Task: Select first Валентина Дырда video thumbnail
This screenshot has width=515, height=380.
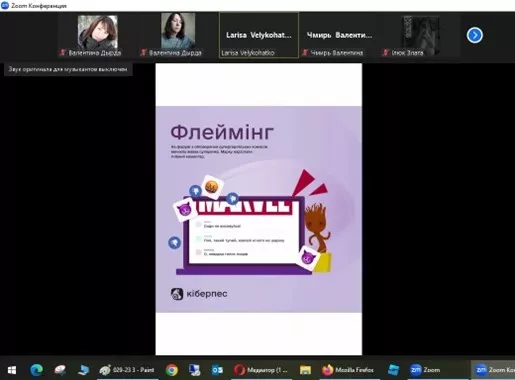Action: (98, 35)
